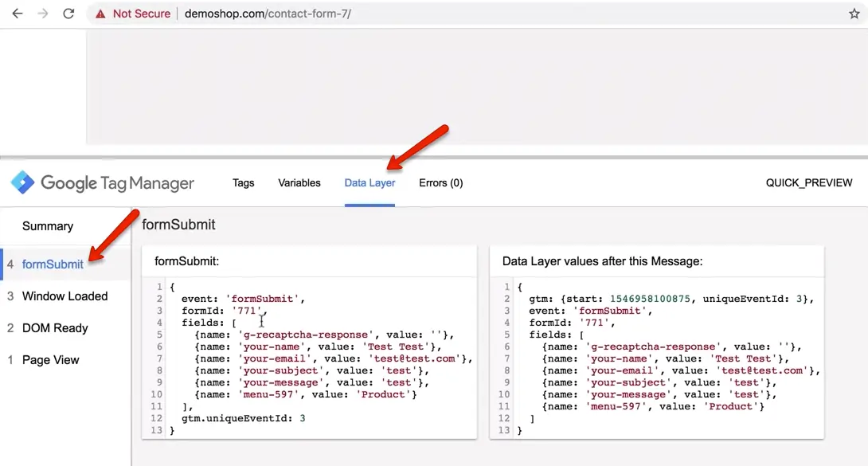Click the browser forward arrow
Screen dimensions: 868x466
43,13
